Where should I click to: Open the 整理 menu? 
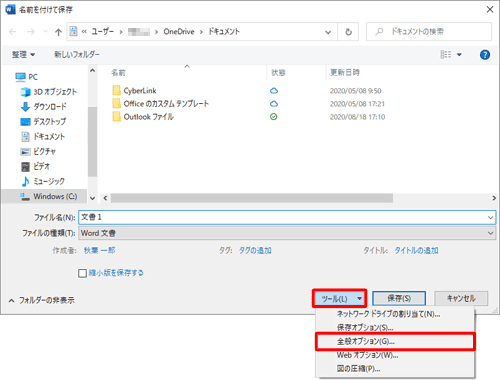[x=23, y=54]
